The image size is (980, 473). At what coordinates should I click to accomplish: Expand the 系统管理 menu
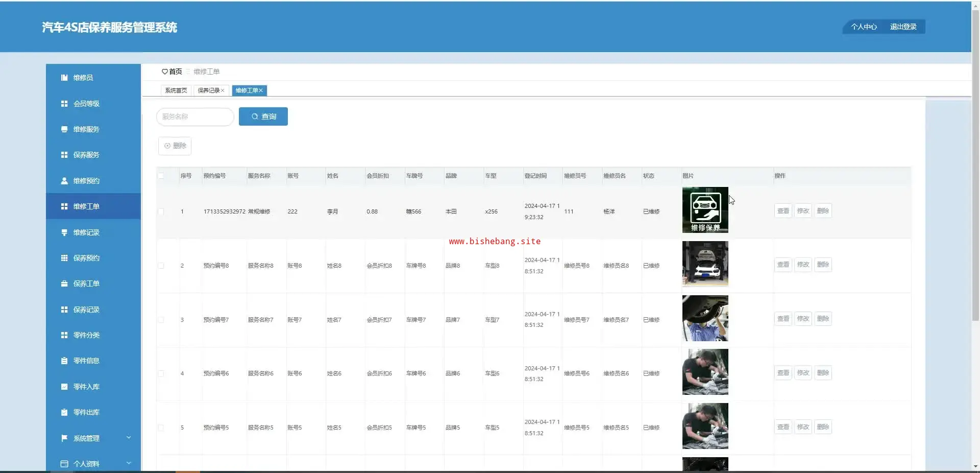(129, 438)
